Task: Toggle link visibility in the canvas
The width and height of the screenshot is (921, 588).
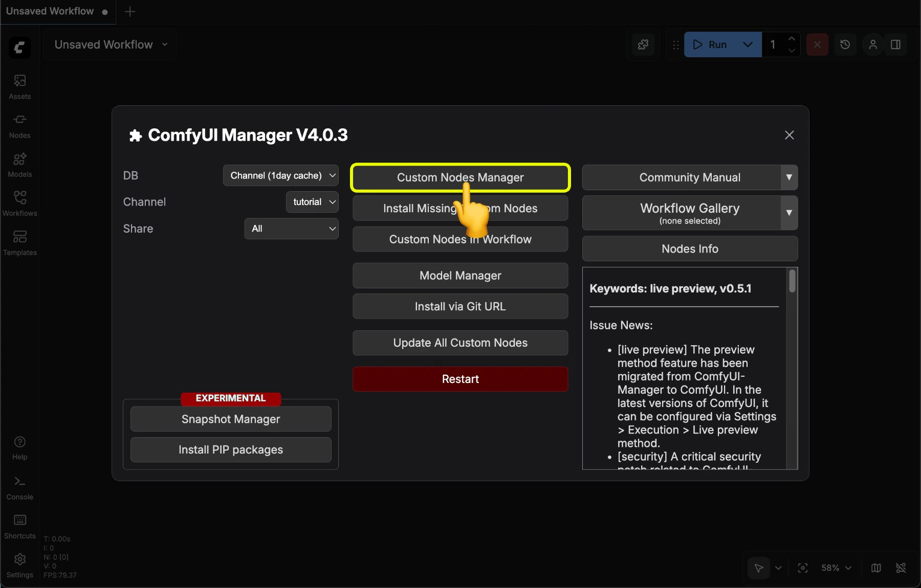Action: pos(902,568)
